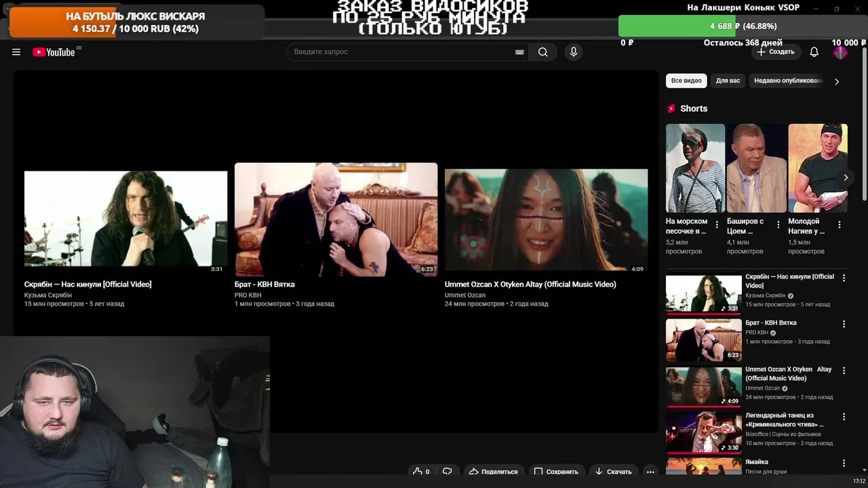868x488 pixels.
Task: Select the Все видео filter chip
Action: pos(686,81)
